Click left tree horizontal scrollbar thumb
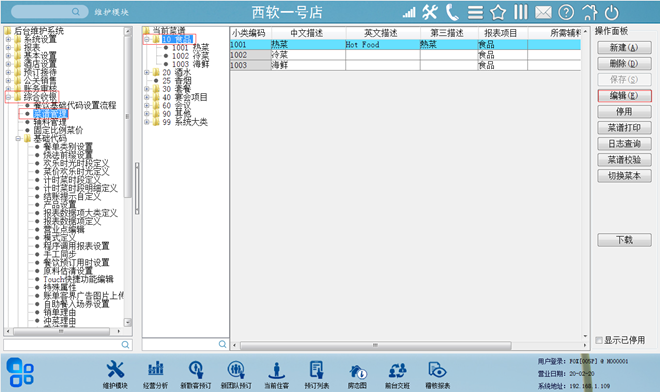Screen dimensions: 660x392 (x=61, y=331)
